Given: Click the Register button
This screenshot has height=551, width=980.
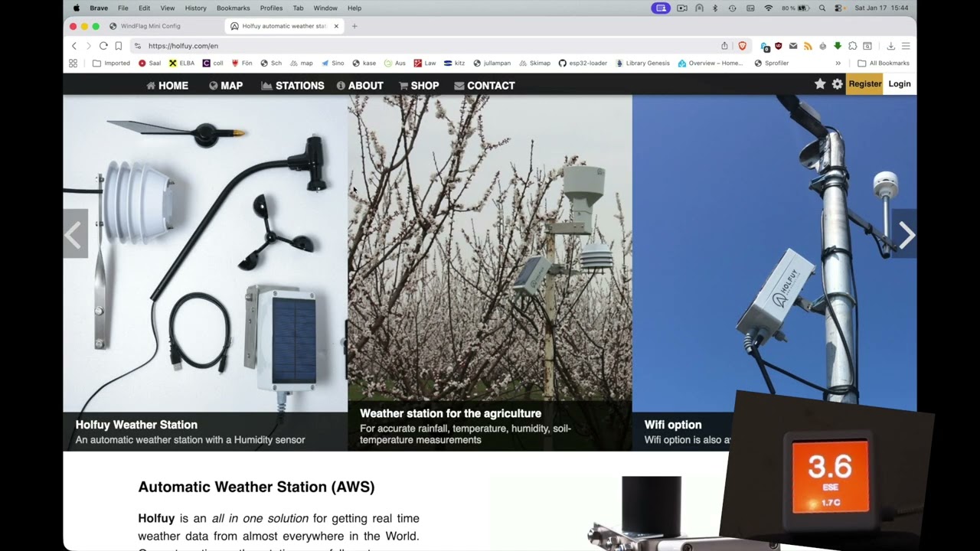Looking at the screenshot, I should tap(865, 84).
